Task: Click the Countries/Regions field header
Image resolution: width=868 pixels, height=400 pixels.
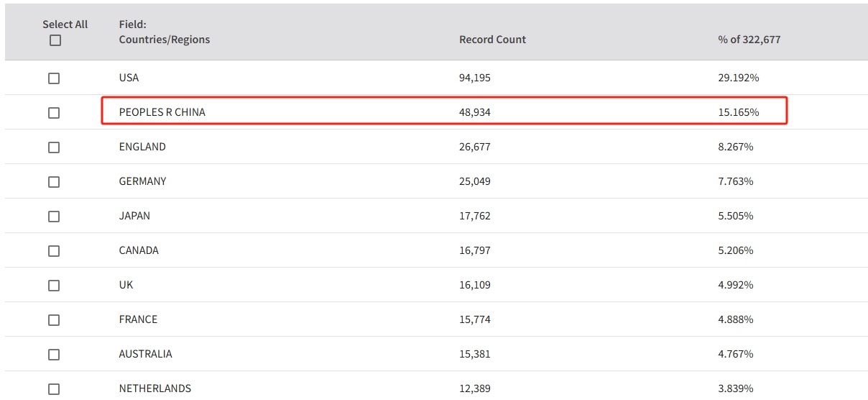Action: pyautogui.click(x=164, y=40)
